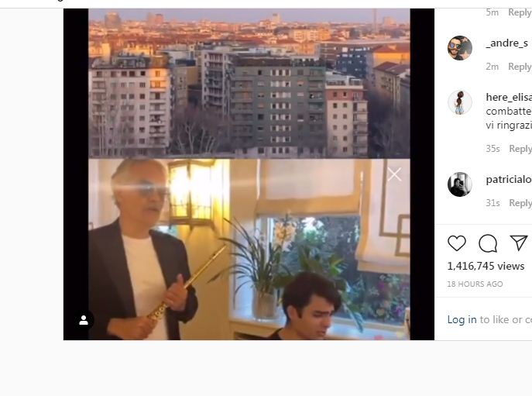This screenshot has width=532, height=396.
Task: Open _andre_s profile picture
Action: click(x=460, y=48)
